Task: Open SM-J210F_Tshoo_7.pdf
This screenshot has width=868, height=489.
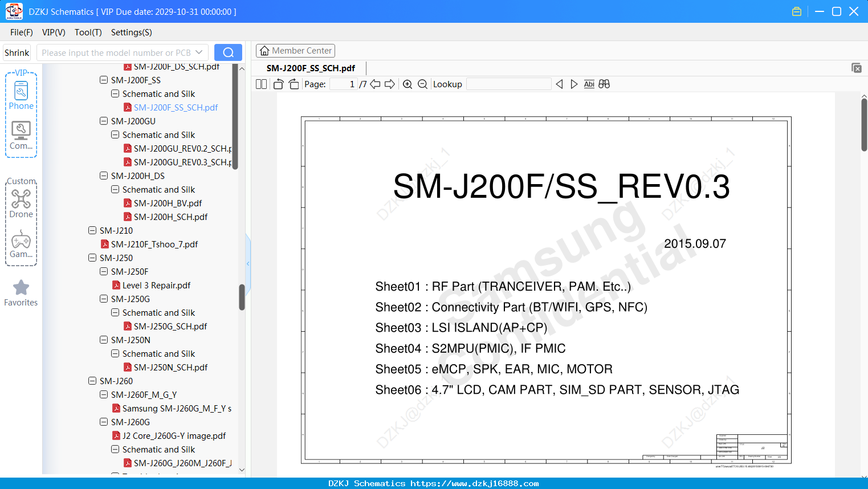Action: [x=154, y=244]
